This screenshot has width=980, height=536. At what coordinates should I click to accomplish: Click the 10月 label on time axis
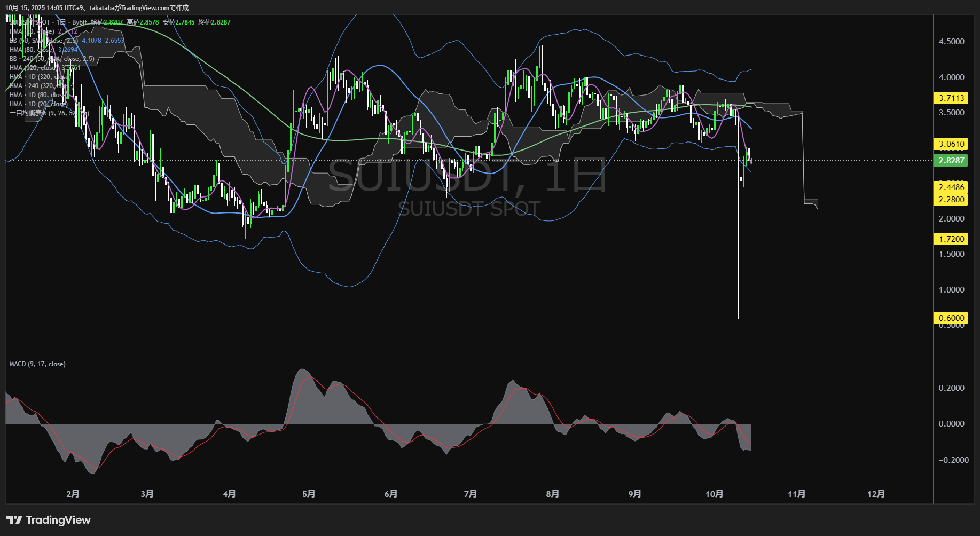click(714, 494)
